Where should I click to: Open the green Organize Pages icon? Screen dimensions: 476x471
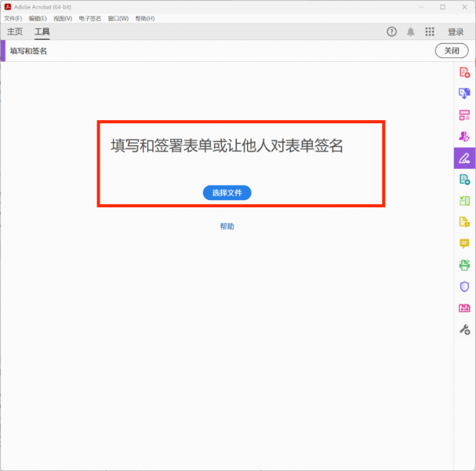464,201
